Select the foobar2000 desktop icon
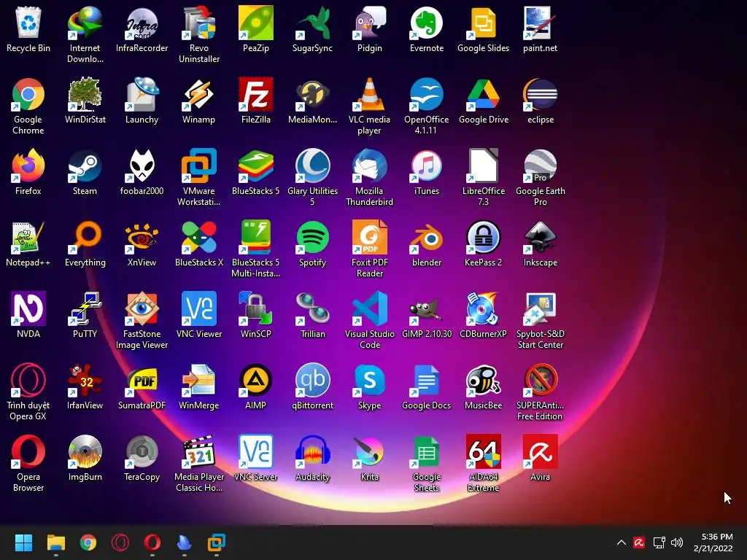The height and width of the screenshot is (560, 747). (142, 166)
